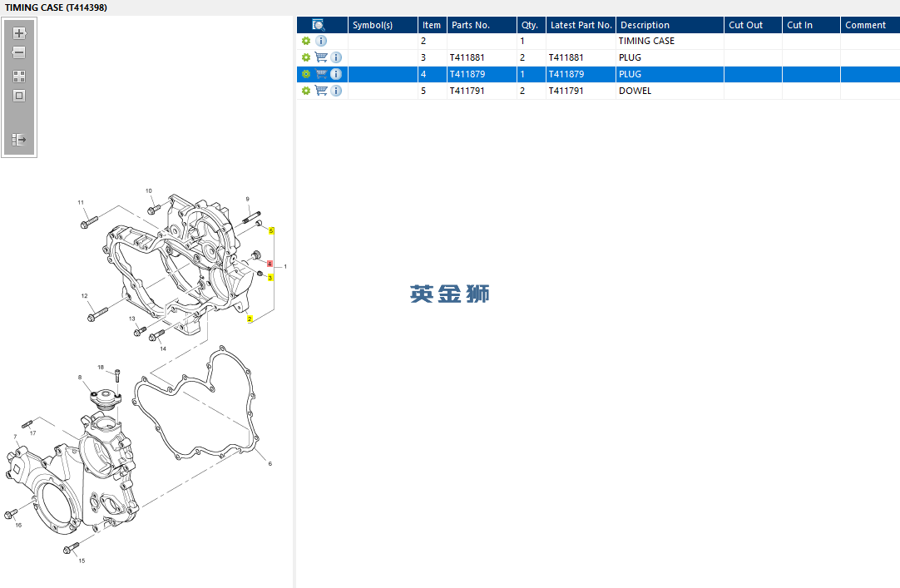Click callout number 15 near bottom bolt
Viewport: 900px width, 588px height.
[x=82, y=561]
